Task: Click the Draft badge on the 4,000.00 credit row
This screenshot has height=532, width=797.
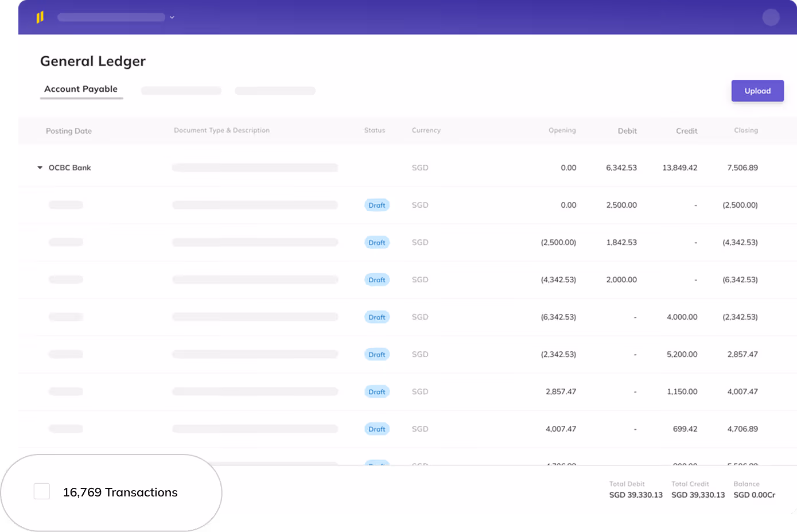Action: [377, 317]
